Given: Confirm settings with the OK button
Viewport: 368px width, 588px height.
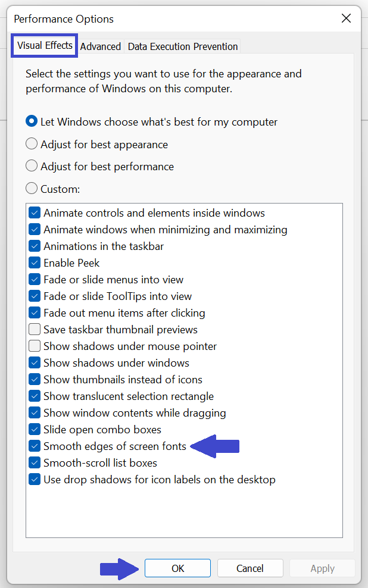Looking at the screenshot, I should [x=177, y=568].
